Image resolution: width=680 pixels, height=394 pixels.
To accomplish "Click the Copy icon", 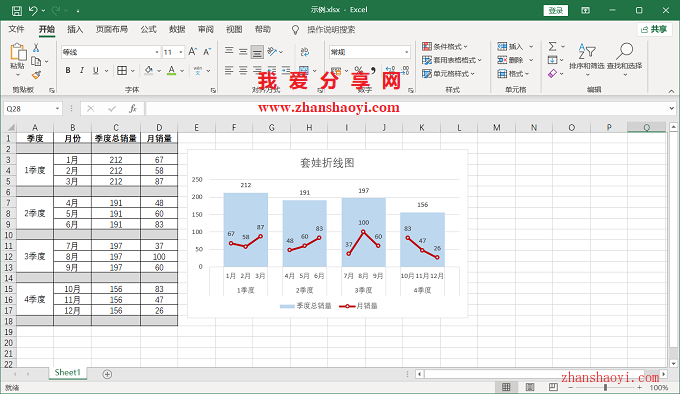I will coord(36,61).
